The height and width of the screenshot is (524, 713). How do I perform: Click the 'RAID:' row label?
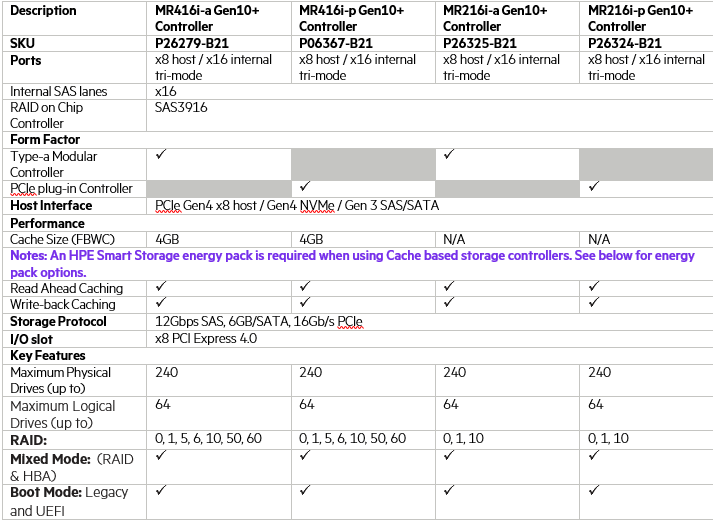28,440
